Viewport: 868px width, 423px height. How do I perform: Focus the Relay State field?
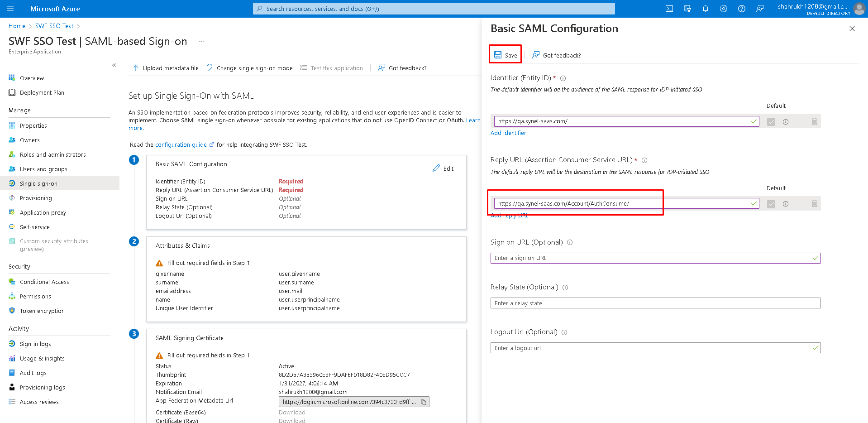[x=655, y=303]
